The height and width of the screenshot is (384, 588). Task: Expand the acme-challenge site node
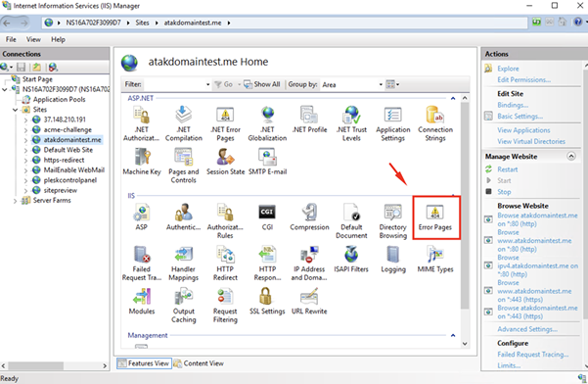[25, 130]
